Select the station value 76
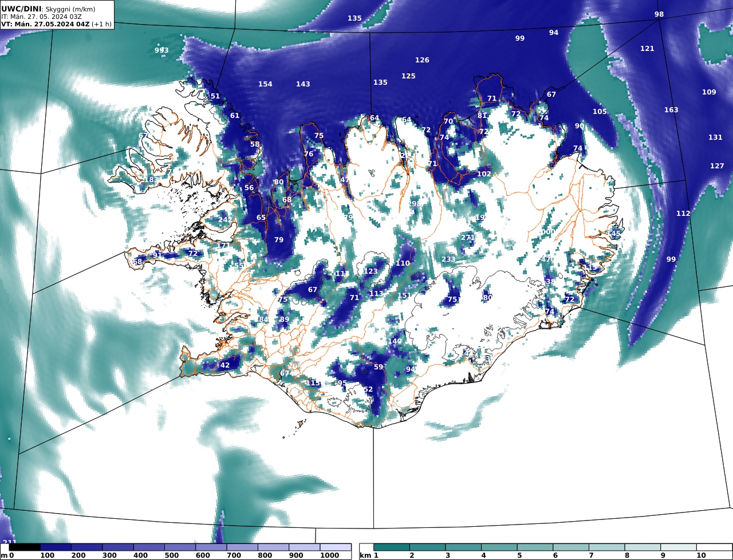 [x=309, y=154]
